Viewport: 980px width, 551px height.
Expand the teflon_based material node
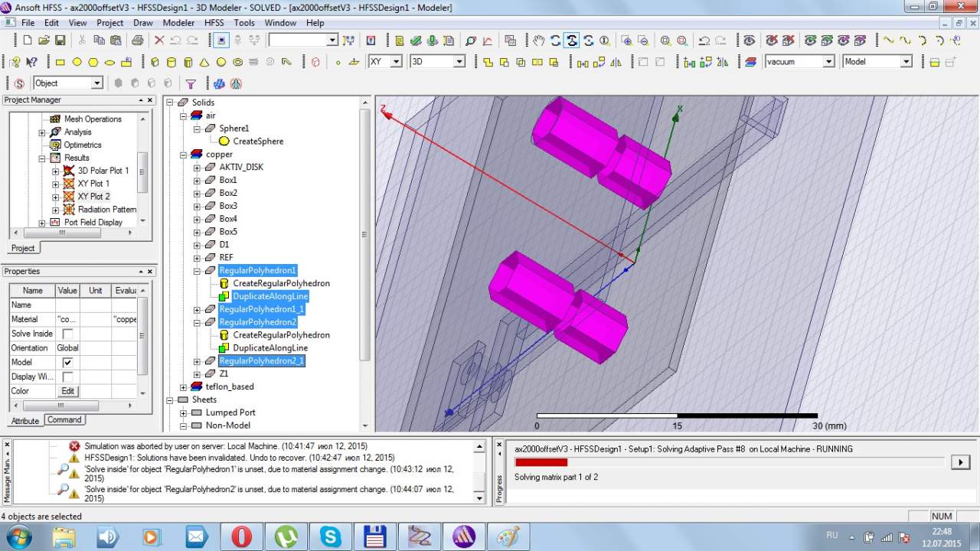click(184, 386)
